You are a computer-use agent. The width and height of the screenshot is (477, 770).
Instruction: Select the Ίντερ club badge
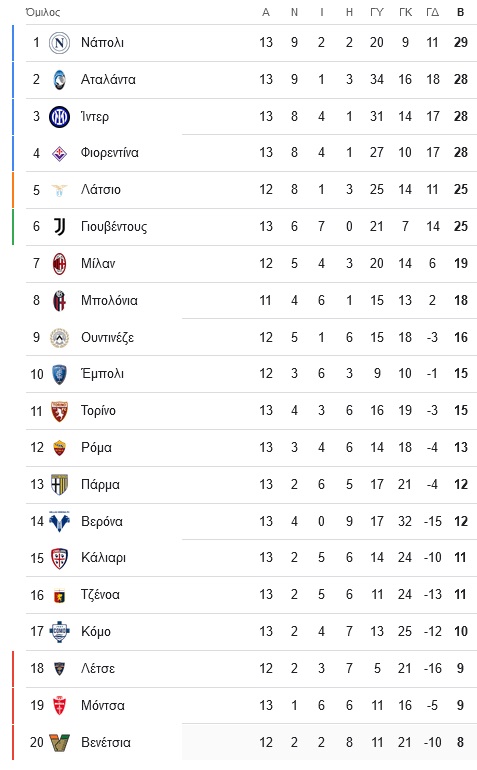tap(59, 116)
